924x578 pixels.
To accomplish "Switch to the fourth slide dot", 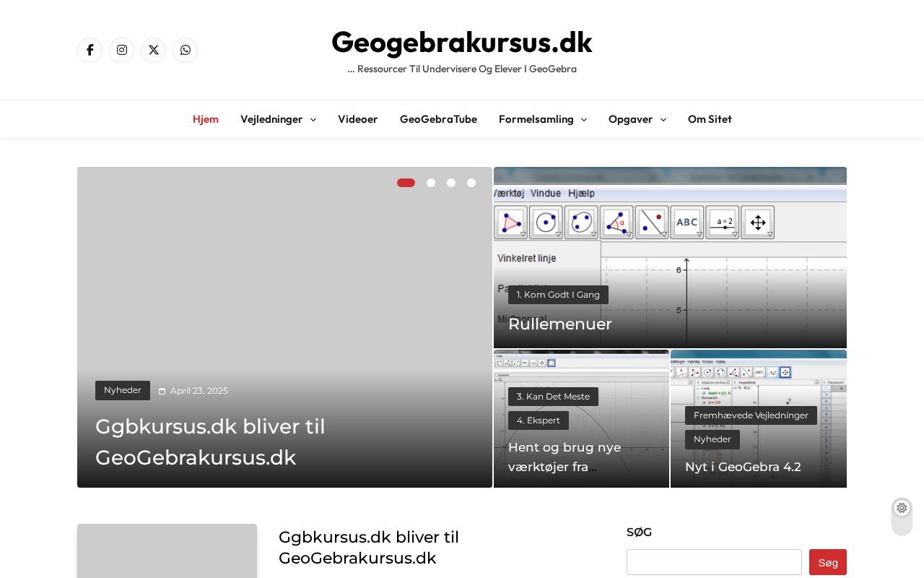I will 471,183.
